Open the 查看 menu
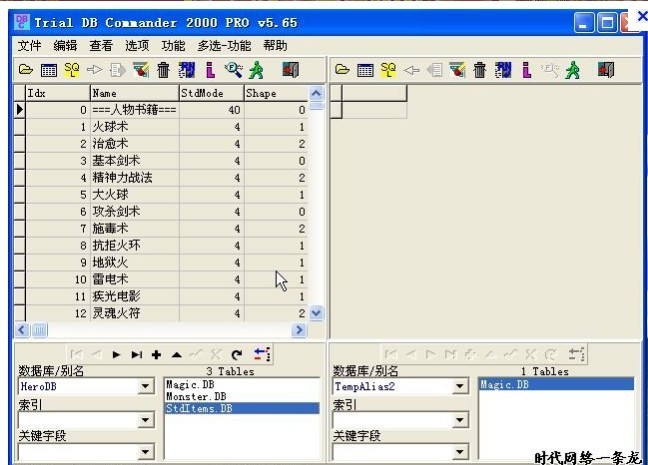The height and width of the screenshot is (465, 648). [101, 45]
